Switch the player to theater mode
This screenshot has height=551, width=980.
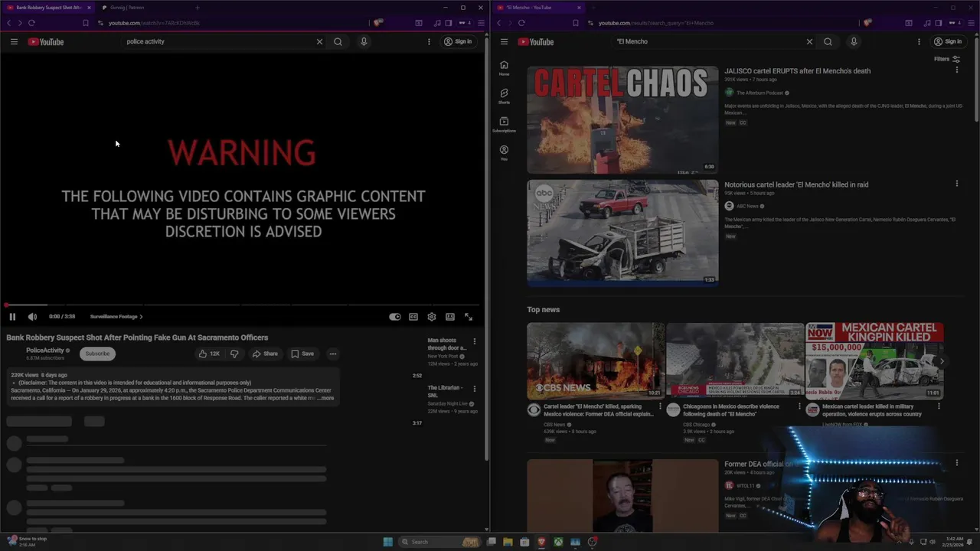(x=450, y=317)
